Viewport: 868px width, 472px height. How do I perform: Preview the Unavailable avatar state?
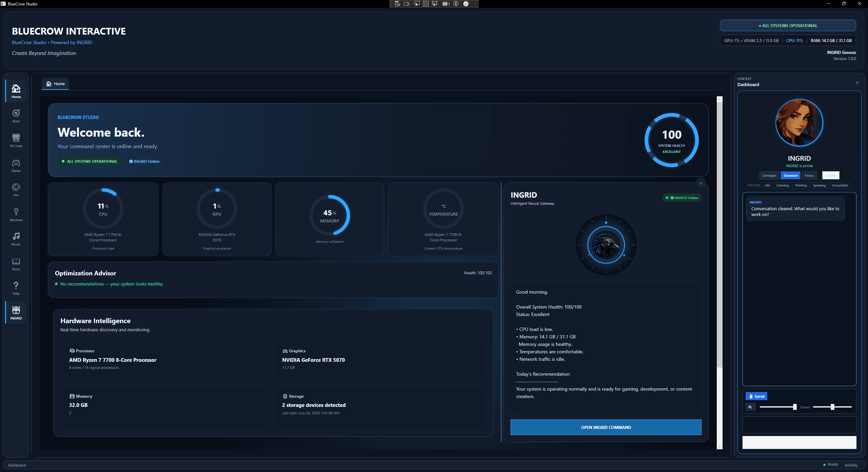(840, 185)
